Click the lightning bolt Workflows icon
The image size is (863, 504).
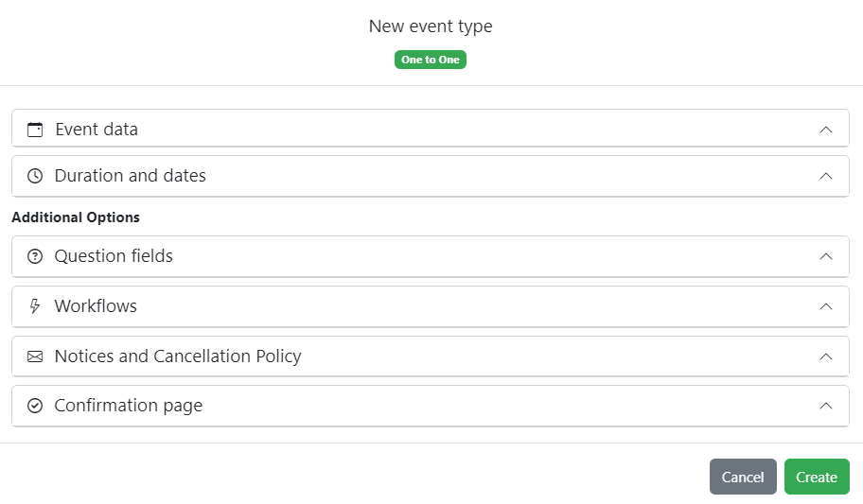35,306
